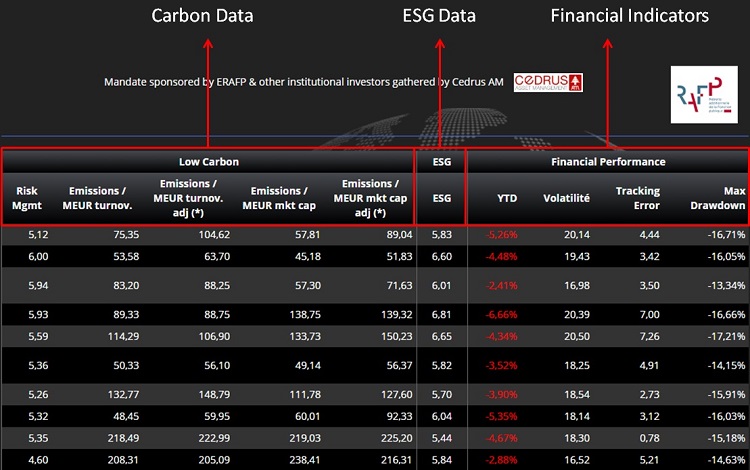Sort by Emissions / MEUR mkt cap adj (*) header
Viewport: 750px width, 470px height.
[370, 198]
